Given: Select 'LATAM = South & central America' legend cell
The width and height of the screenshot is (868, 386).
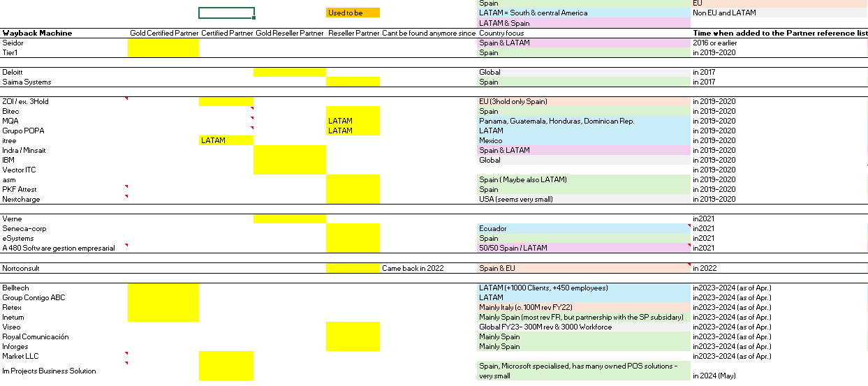Looking at the screenshot, I should [584, 13].
